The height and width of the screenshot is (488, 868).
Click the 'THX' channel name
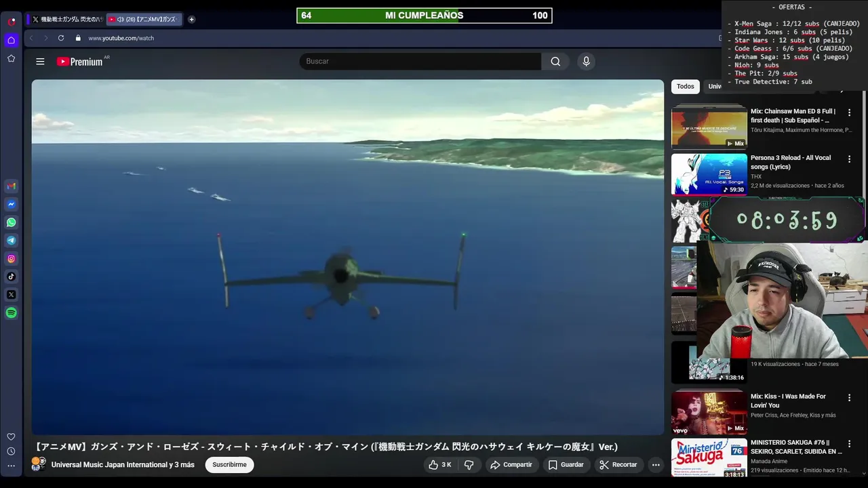[756, 176]
